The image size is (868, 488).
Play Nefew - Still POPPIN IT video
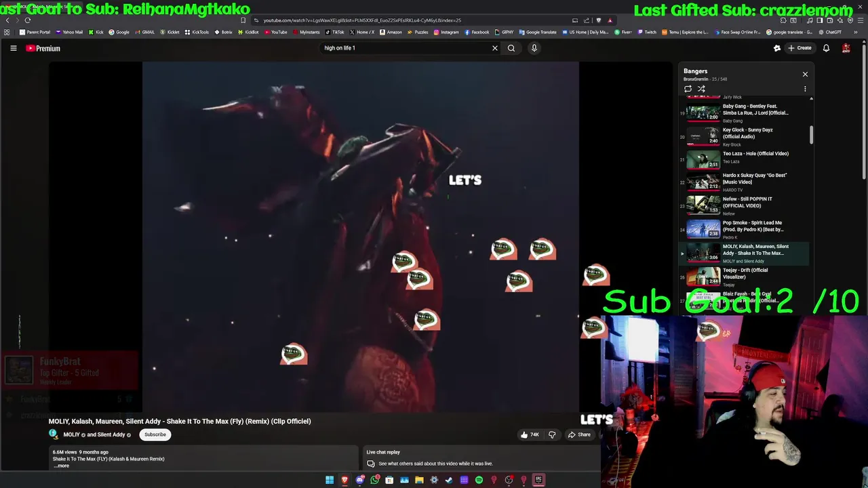click(744, 205)
